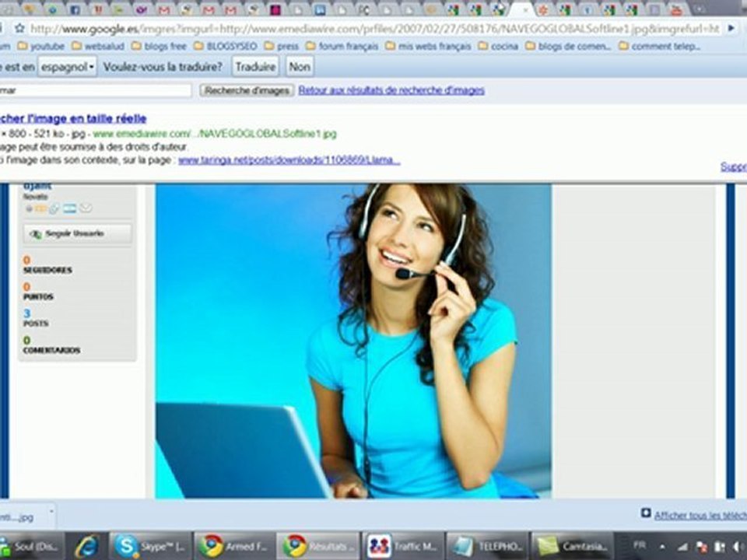Click the network signal tray icon
Viewport: 747px width, 560px height.
click(x=682, y=547)
